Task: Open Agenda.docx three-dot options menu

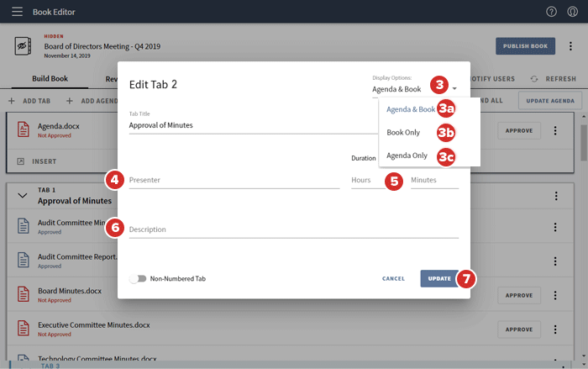Action: [x=555, y=131]
